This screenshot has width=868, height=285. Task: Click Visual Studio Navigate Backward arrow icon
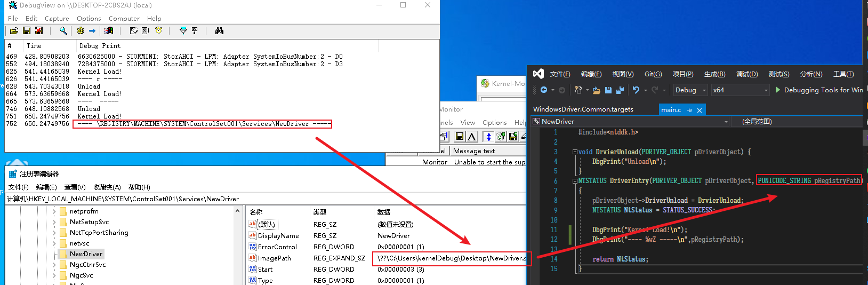pyautogui.click(x=543, y=90)
